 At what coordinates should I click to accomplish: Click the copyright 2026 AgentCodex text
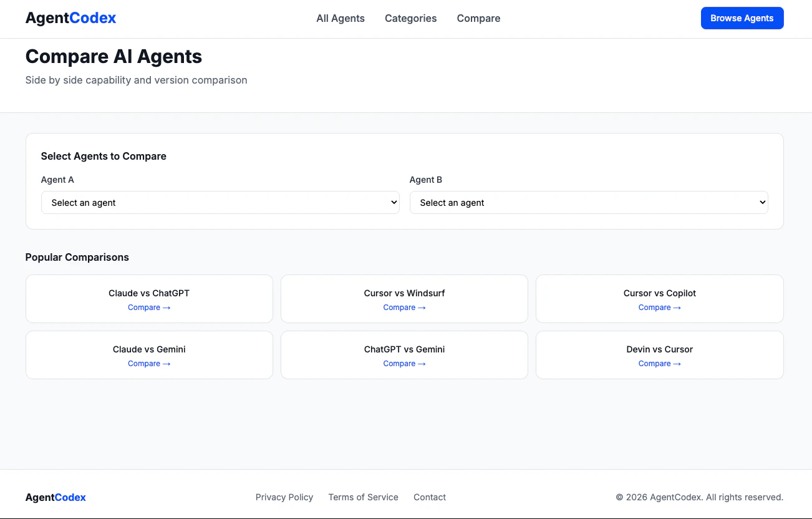[x=700, y=497]
